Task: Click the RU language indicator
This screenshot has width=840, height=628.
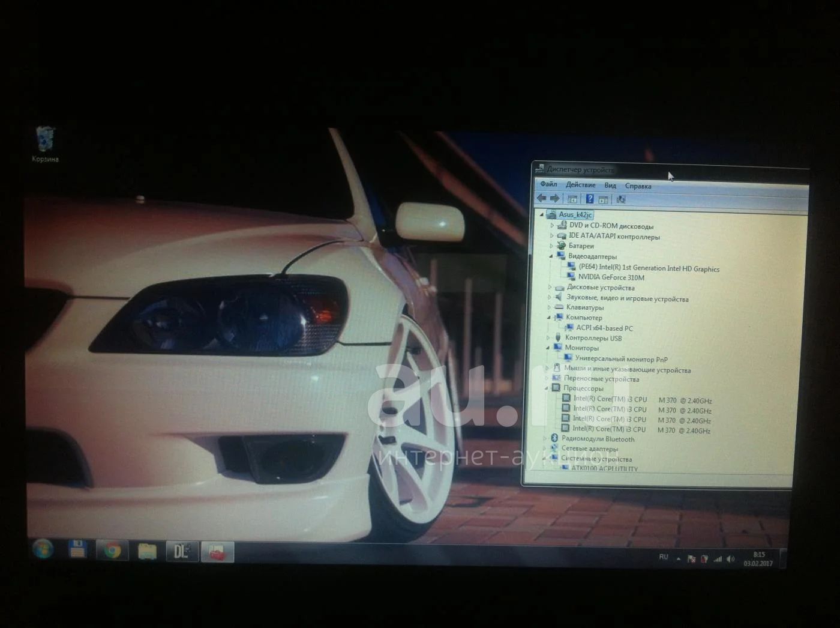Action: pos(664,557)
